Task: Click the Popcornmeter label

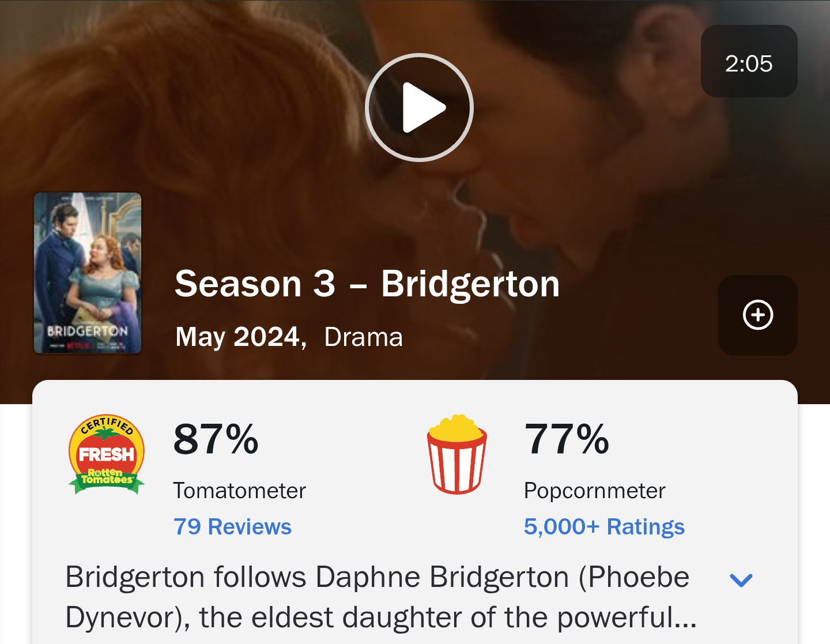Action: (594, 491)
